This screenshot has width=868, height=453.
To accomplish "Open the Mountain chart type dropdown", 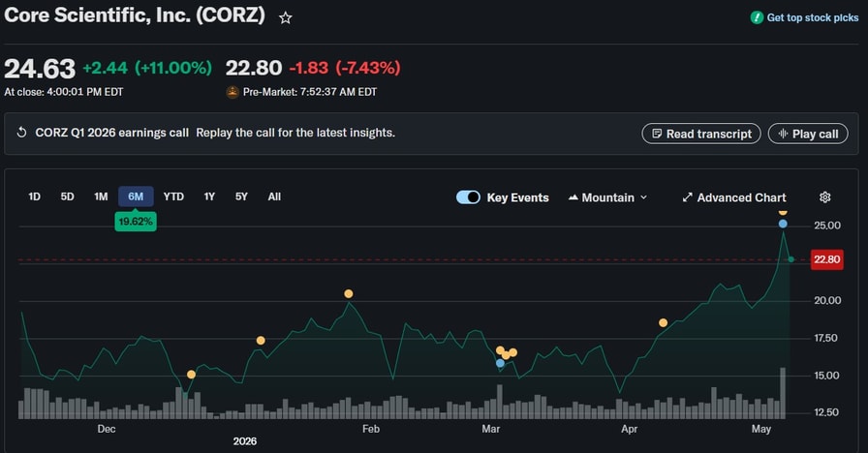I will coord(607,197).
